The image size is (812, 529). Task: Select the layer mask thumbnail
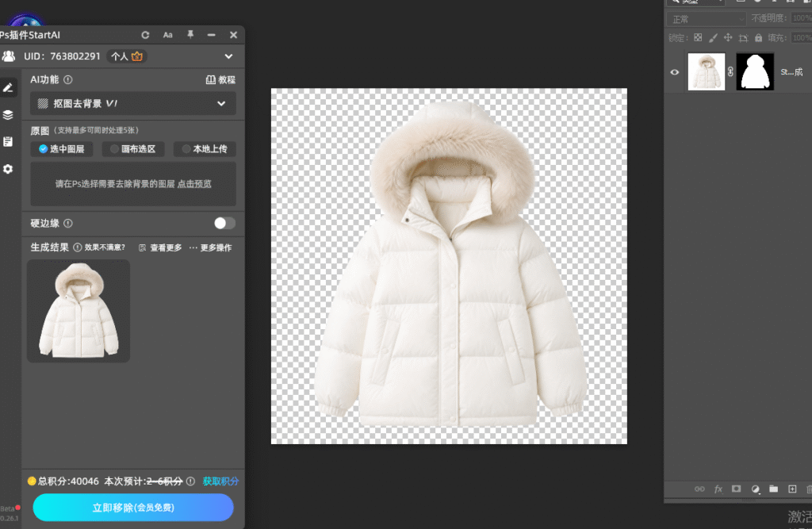[755, 71]
